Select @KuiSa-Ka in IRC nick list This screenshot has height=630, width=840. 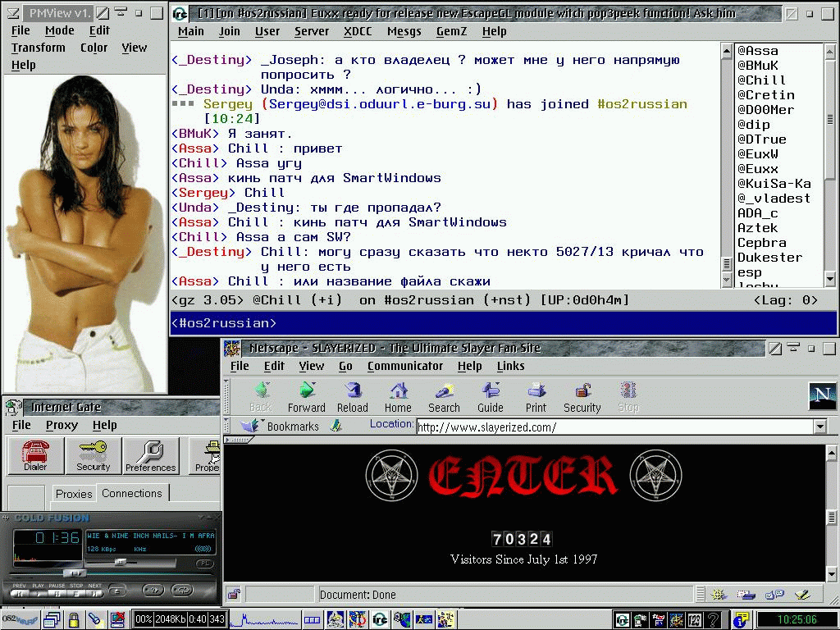(774, 184)
